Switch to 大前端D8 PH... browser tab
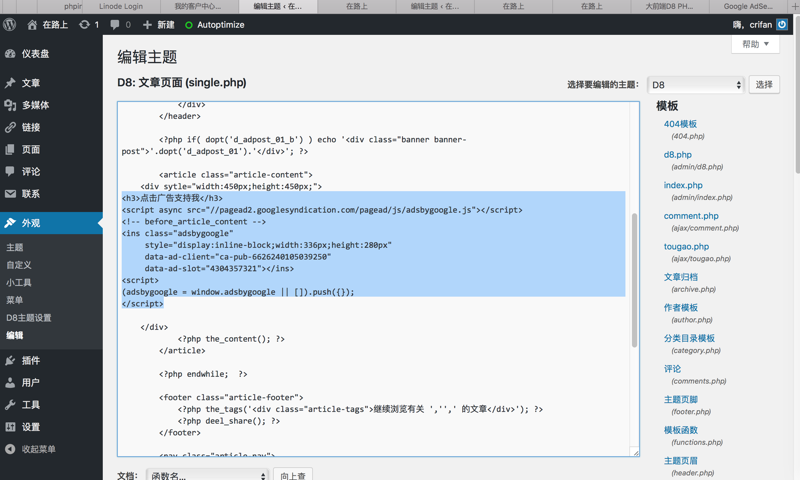Viewport: 800px width, 480px height. coord(669,6)
